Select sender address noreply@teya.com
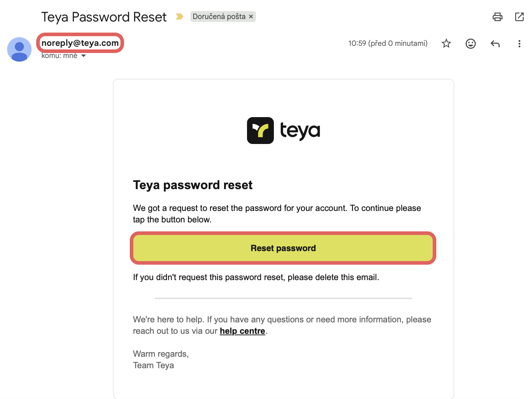This screenshot has height=399, width=532. pyautogui.click(x=80, y=43)
